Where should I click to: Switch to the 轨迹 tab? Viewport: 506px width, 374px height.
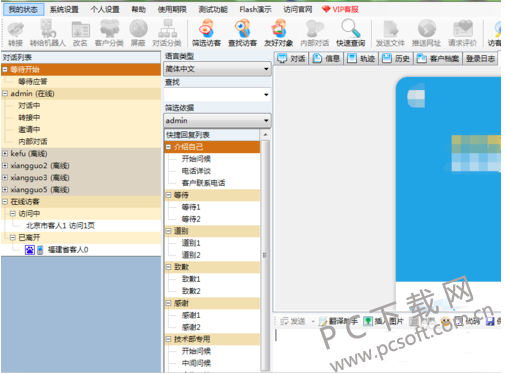(361, 59)
